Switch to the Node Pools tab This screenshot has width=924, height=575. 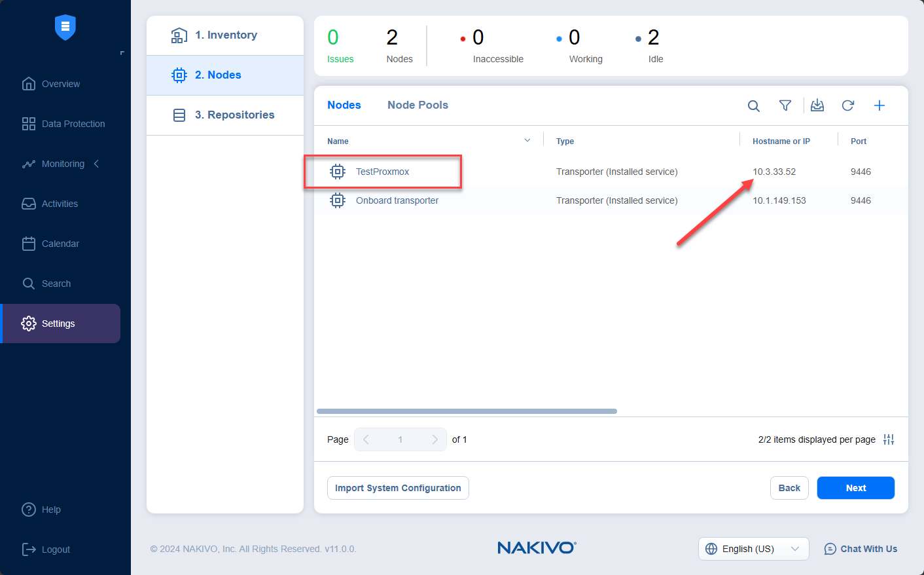point(418,105)
